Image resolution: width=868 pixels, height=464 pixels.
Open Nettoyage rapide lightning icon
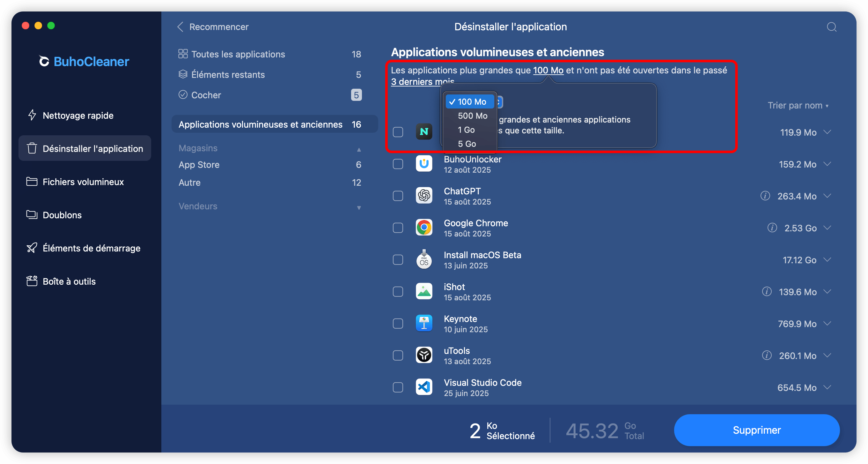tap(32, 115)
